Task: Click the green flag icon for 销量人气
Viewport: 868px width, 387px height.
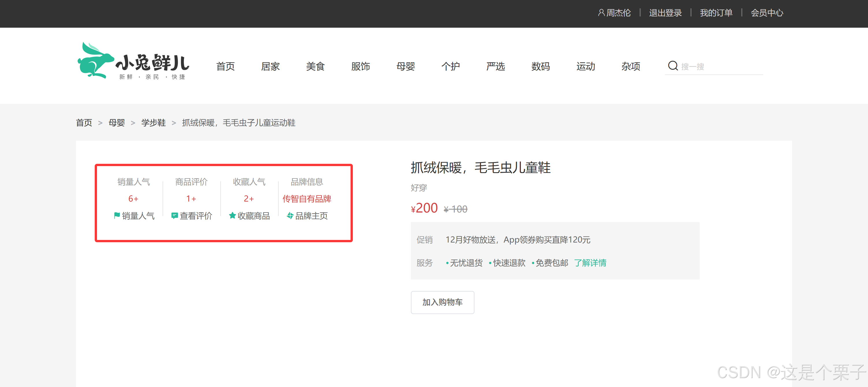Action: (117, 215)
